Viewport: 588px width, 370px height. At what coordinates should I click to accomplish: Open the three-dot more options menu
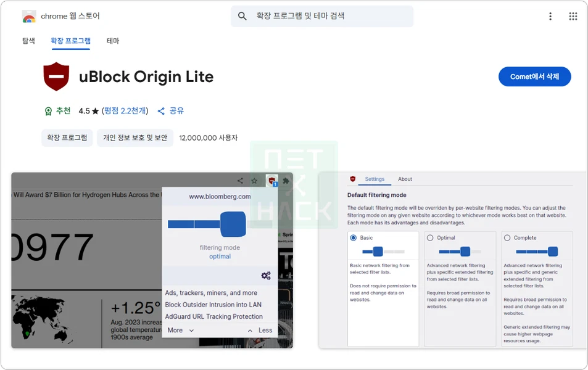pyautogui.click(x=550, y=17)
